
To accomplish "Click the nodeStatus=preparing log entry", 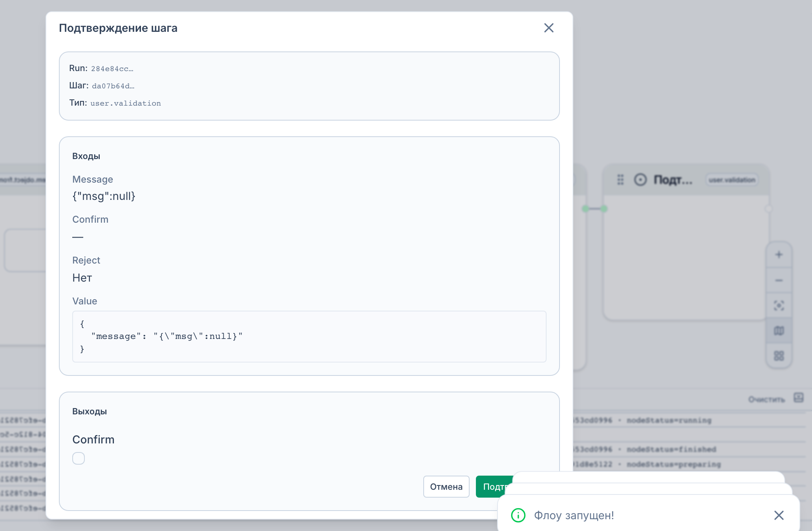I will pyautogui.click(x=674, y=464).
